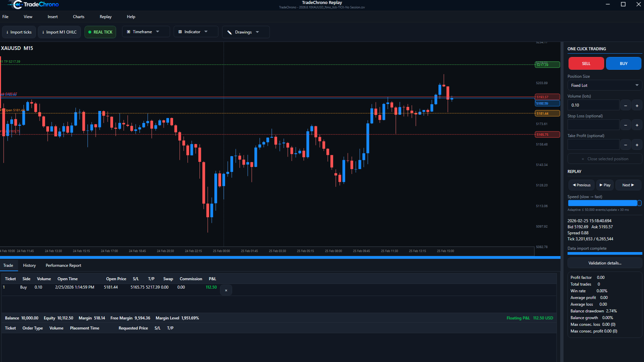
Task: Click the Margin Level 1,951.69% text
Action: tap(177, 318)
